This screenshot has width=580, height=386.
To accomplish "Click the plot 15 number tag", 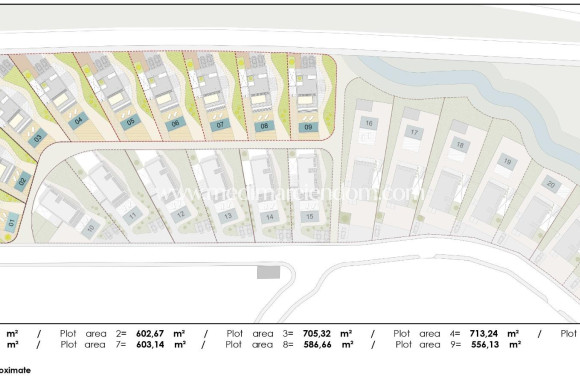I will [x=310, y=217].
